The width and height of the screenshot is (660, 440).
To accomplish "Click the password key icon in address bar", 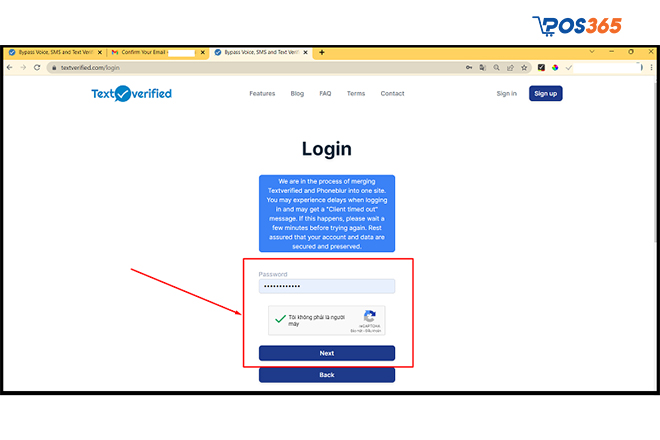I will [469, 67].
